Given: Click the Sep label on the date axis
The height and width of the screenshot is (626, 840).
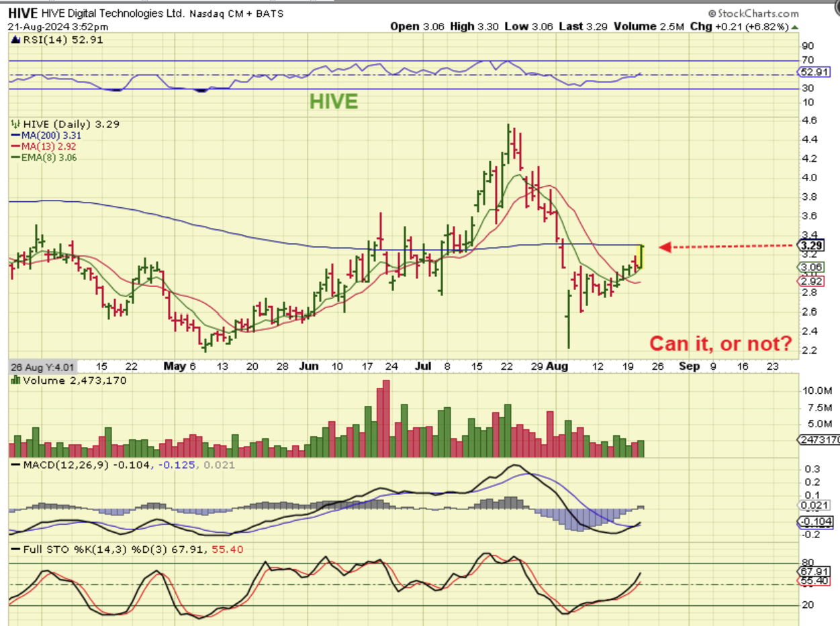Looking at the screenshot, I should click(x=688, y=366).
